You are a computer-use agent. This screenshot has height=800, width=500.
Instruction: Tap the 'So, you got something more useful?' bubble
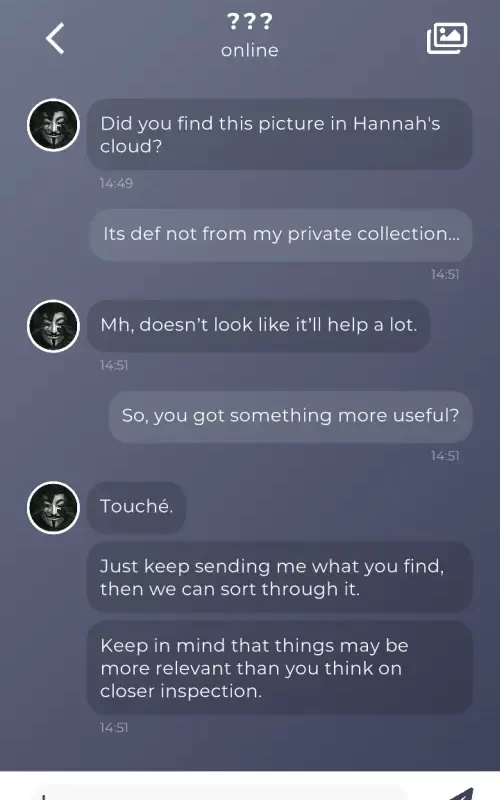tap(290, 417)
